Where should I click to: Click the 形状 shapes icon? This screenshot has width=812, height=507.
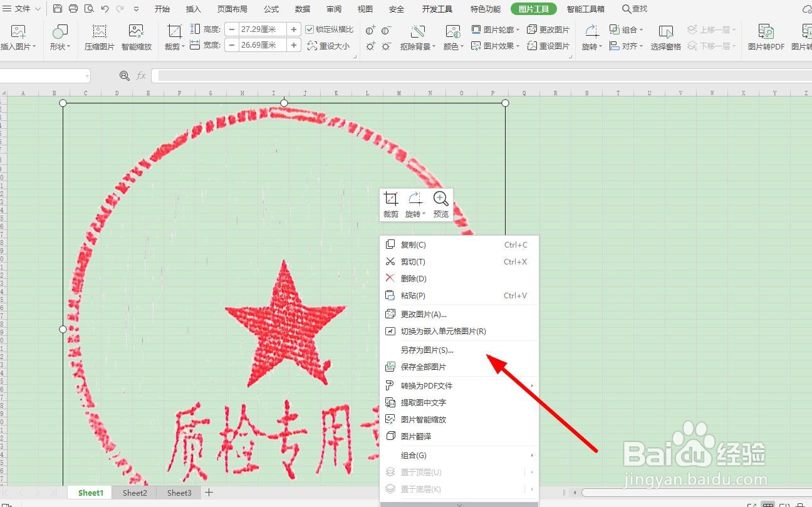pyautogui.click(x=60, y=31)
